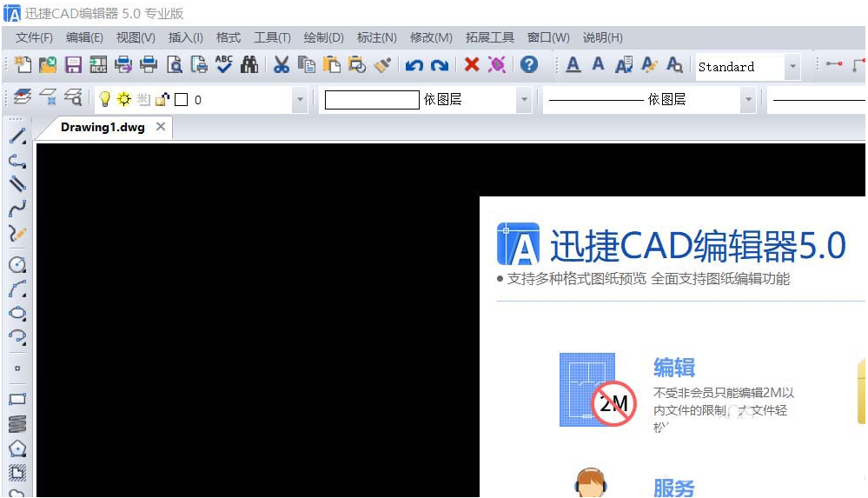
Task: Select the Circle tool
Action: point(17,264)
